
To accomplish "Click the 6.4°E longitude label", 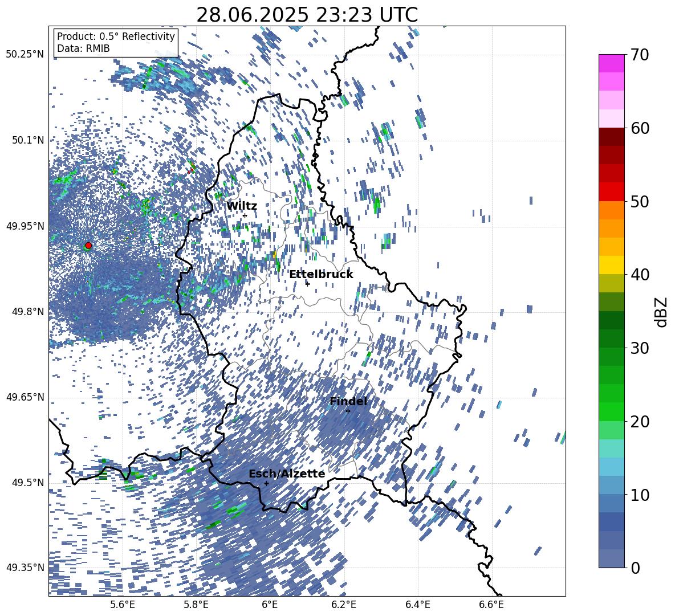I will click(x=418, y=605).
